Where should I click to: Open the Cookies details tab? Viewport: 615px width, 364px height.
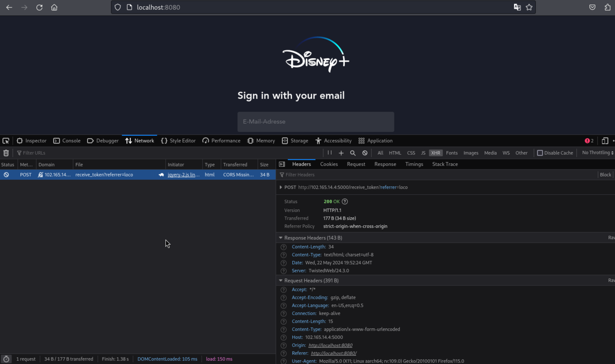tap(329, 164)
